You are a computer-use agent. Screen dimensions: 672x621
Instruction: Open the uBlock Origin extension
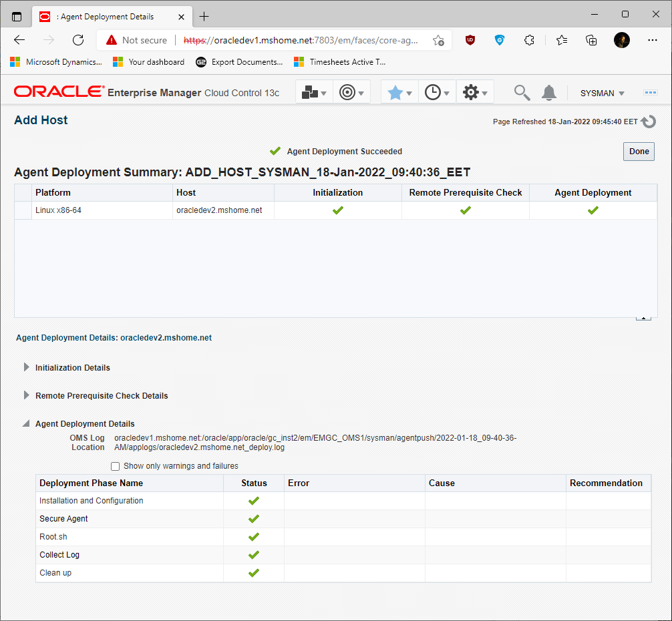(x=470, y=40)
